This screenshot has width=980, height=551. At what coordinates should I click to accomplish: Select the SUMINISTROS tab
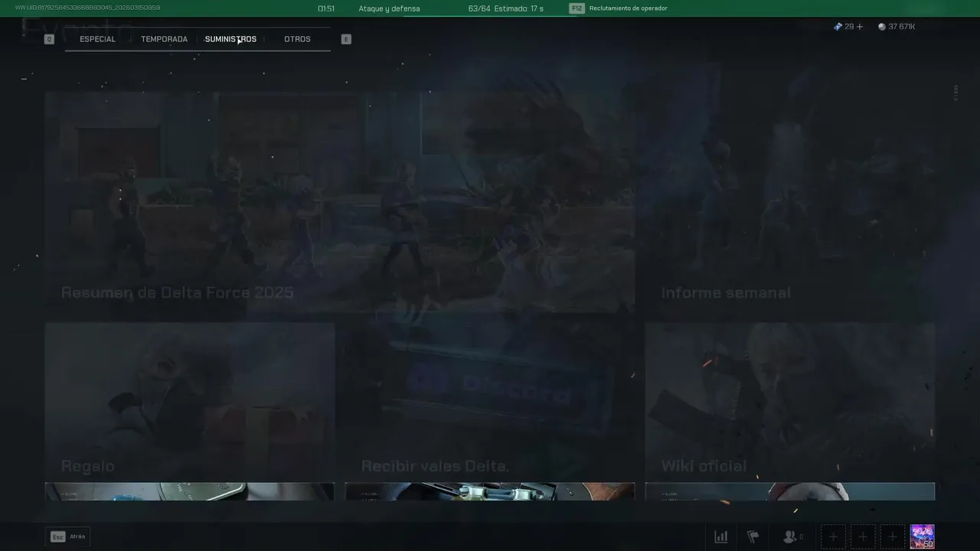[x=230, y=39]
